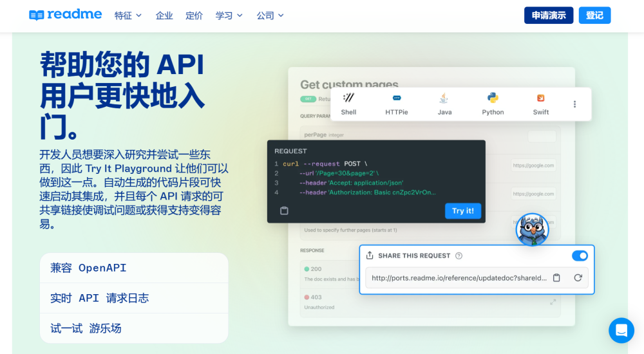The height and width of the screenshot is (354, 644).
Task: Open more languages via the three-dot icon
Action: tap(574, 104)
